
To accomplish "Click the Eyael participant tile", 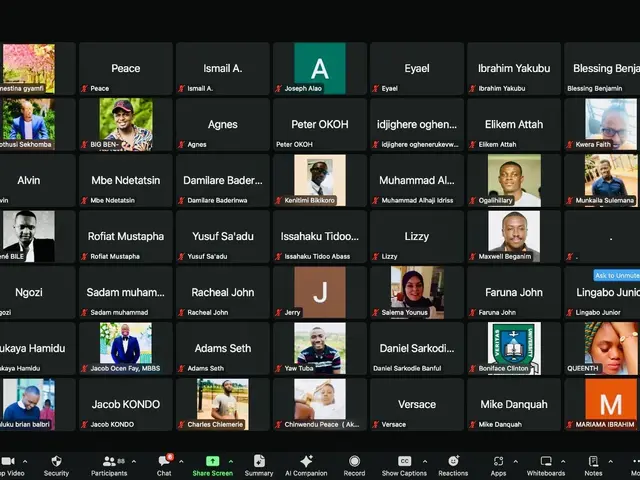I will pos(417,69).
